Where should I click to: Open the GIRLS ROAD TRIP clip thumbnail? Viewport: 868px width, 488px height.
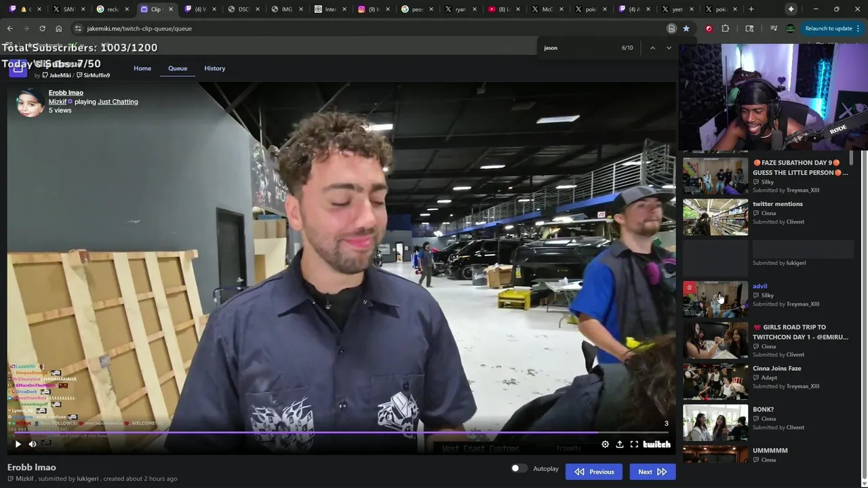coord(715,340)
